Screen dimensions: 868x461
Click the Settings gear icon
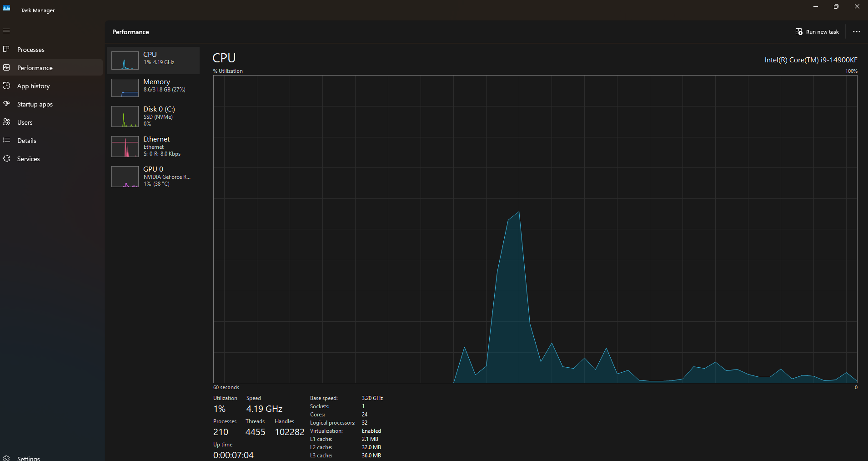point(6,458)
